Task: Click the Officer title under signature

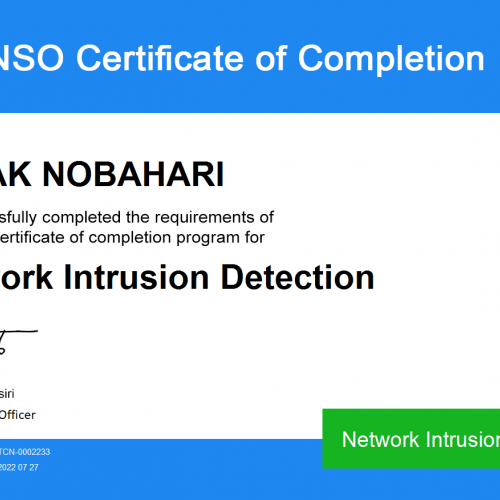Action: click(17, 415)
